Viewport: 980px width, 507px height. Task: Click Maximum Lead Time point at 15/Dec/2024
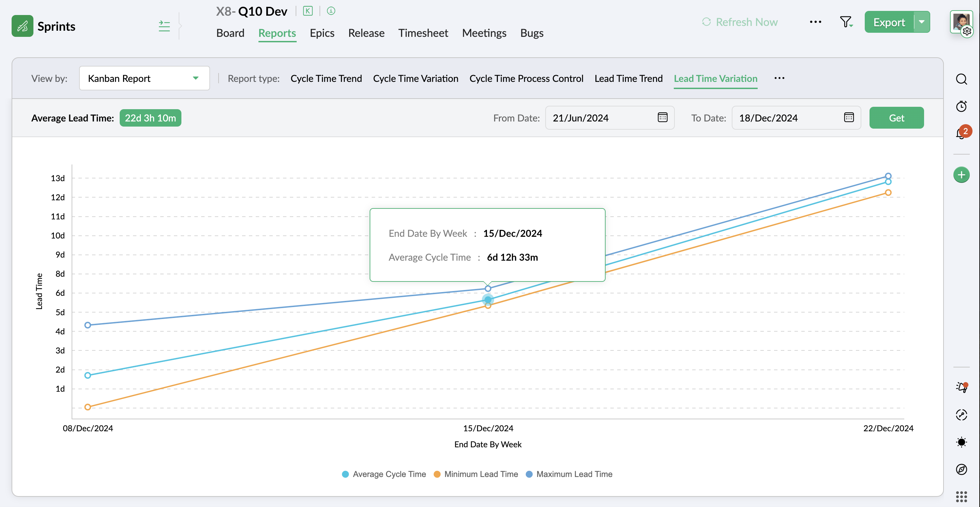[x=488, y=289]
